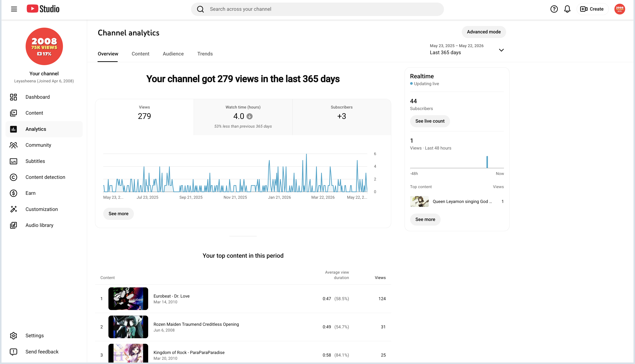Open the account avatar menu
This screenshot has width=635, height=364.
click(x=619, y=9)
